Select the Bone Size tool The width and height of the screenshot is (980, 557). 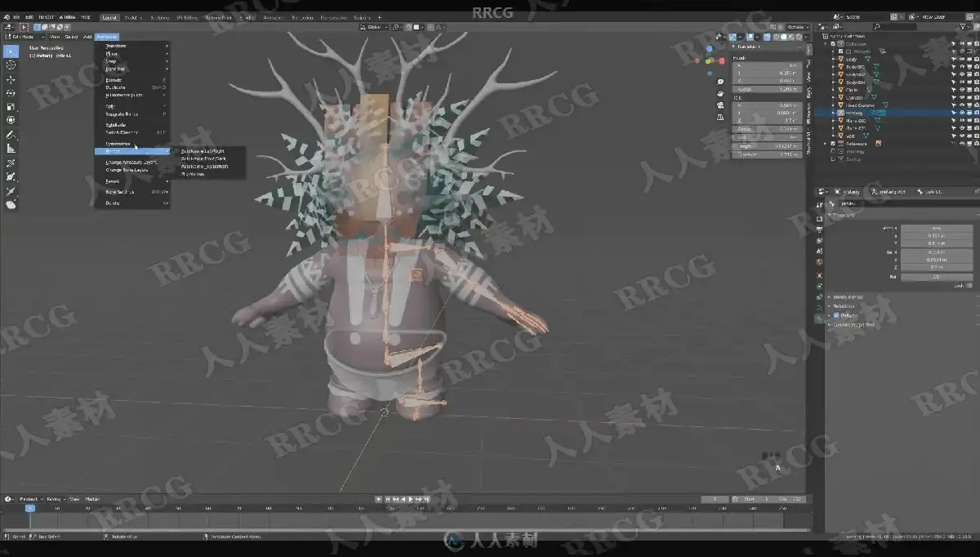tap(11, 176)
